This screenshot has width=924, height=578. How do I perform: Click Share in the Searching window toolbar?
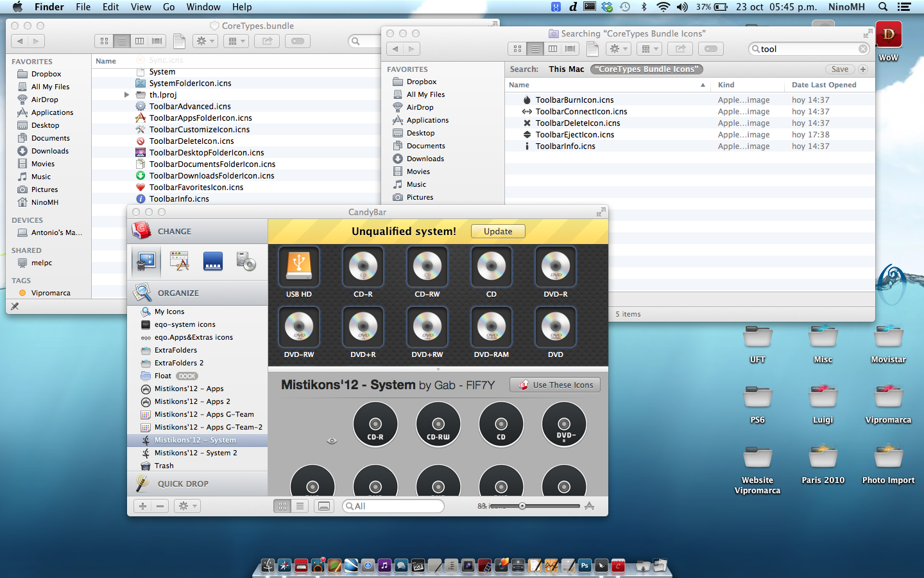681,49
